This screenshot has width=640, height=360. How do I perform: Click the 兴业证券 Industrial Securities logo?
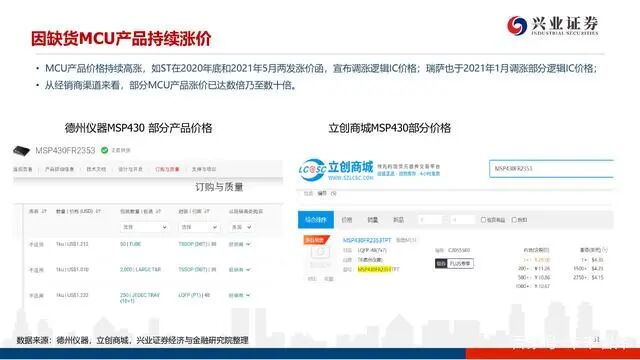pos(553,25)
